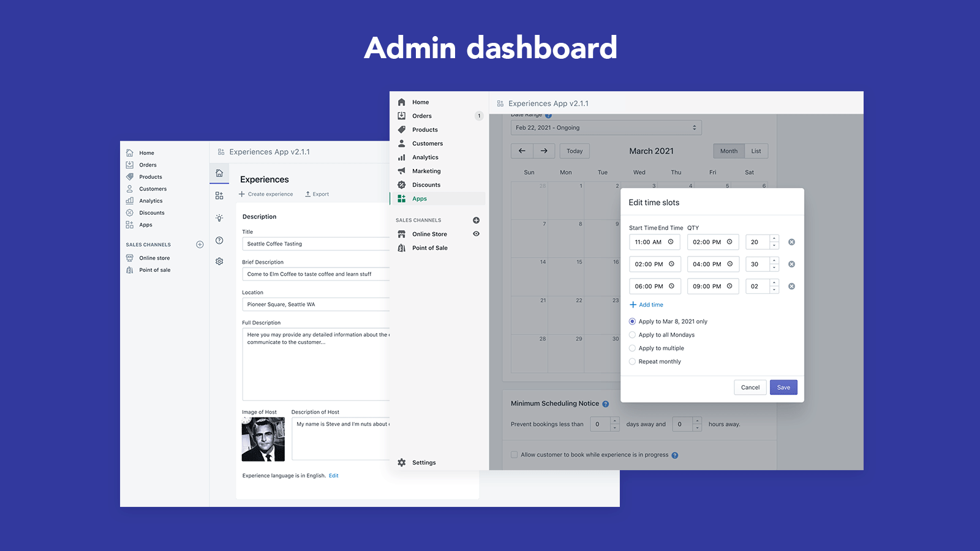Remove the 11:00 AM time slot with its X icon
980x551 pixels.
(791, 242)
